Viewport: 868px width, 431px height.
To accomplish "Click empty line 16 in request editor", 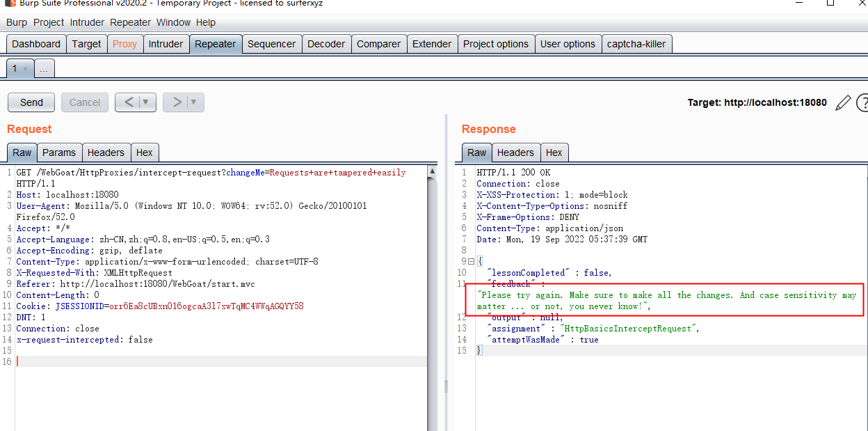I will pyautogui.click(x=221, y=361).
